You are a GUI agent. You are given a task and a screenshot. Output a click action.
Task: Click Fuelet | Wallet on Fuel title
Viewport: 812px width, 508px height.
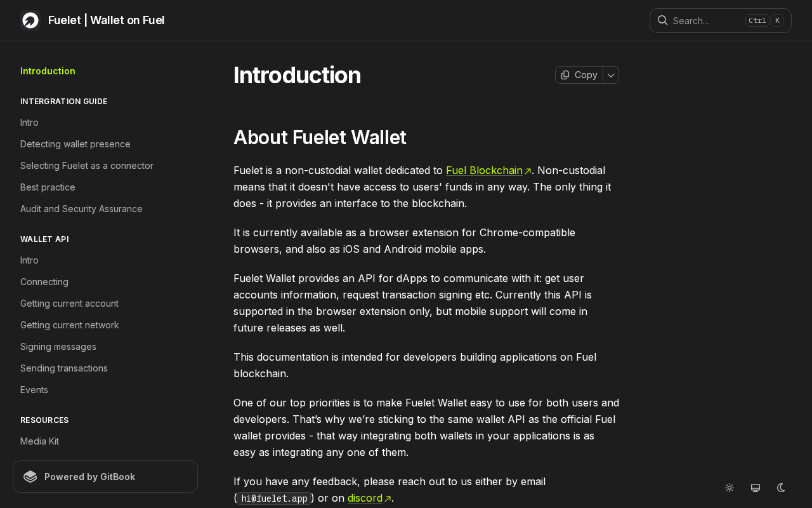(106, 20)
